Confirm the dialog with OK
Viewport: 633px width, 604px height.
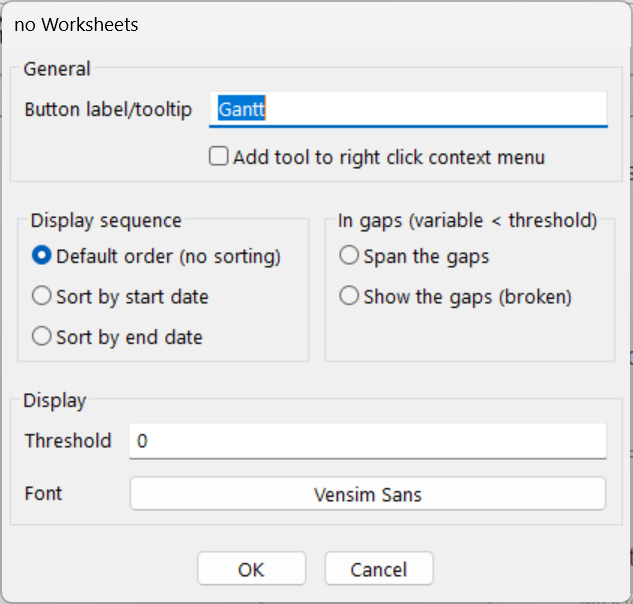(x=251, y=569)
